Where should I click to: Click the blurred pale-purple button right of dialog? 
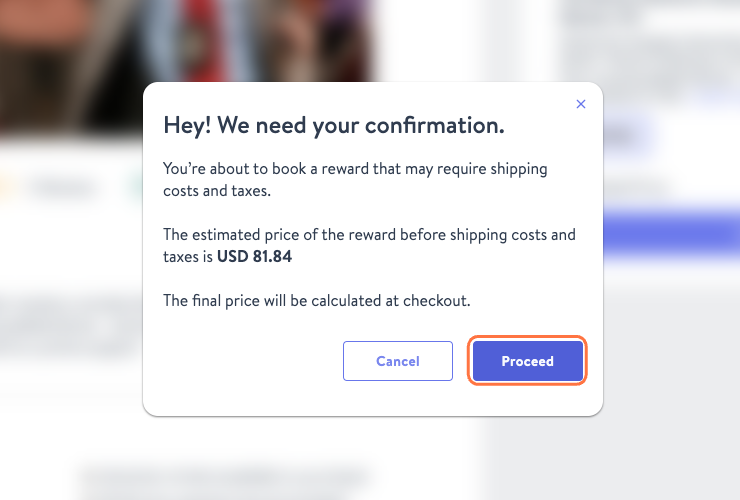(x=628, y=135)
